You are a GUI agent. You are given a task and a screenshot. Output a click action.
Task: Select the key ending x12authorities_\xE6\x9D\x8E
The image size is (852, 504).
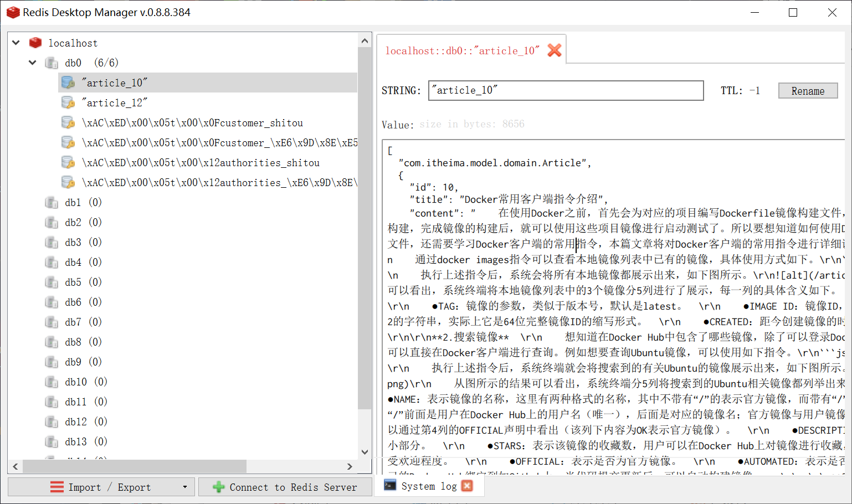[219, 182]
